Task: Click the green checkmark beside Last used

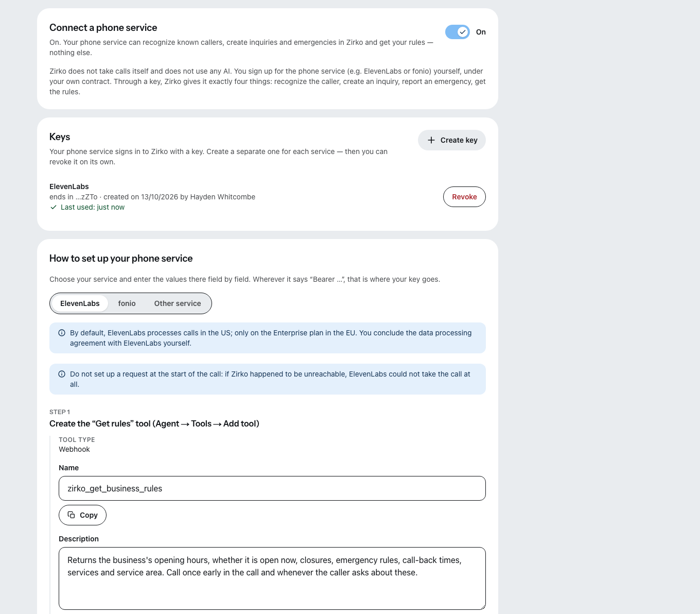Action: click(54, 207)
